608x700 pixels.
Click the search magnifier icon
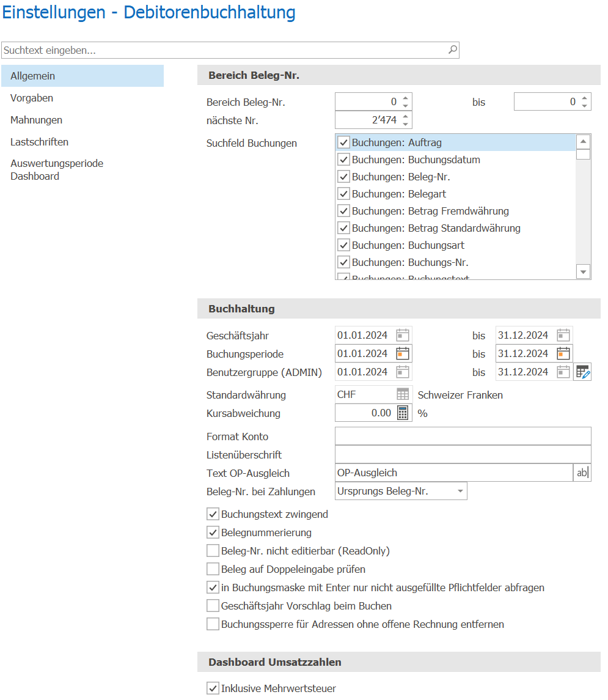click(452, 50)
